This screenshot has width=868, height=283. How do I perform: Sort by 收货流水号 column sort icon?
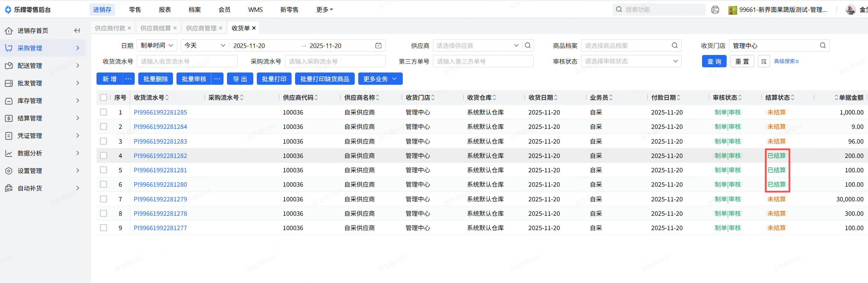[167, 98]
